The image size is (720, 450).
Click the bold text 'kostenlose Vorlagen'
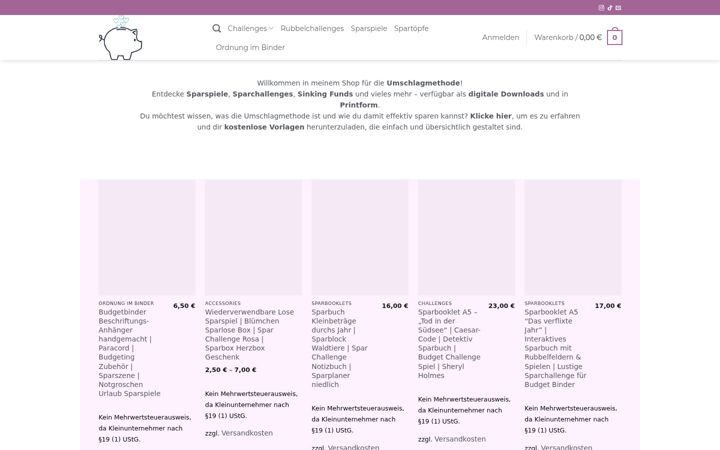pos(264,127)
